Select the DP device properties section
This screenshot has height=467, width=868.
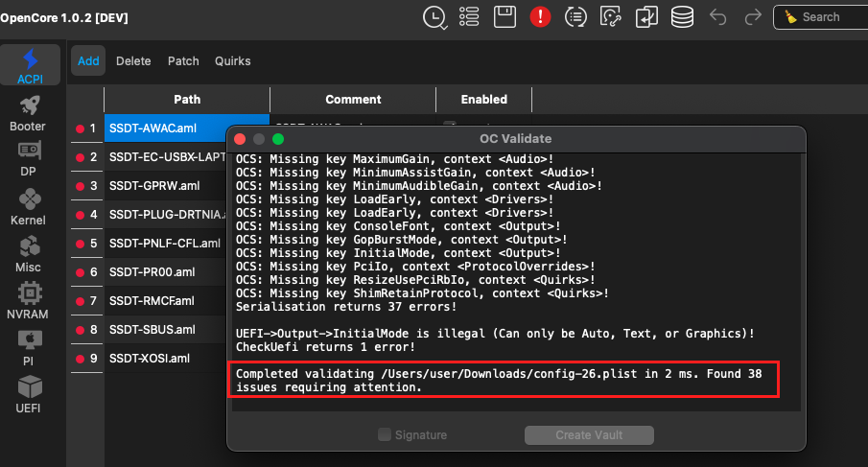(29, 159)
